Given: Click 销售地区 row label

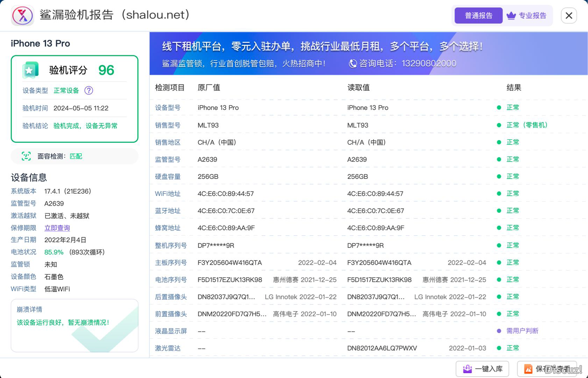Looking at the screenshot, I should [168, 142].
